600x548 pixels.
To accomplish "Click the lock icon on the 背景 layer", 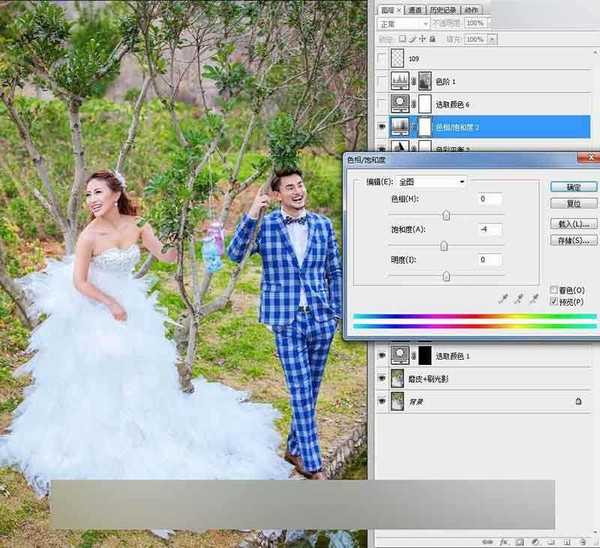I will click(579, 401).
